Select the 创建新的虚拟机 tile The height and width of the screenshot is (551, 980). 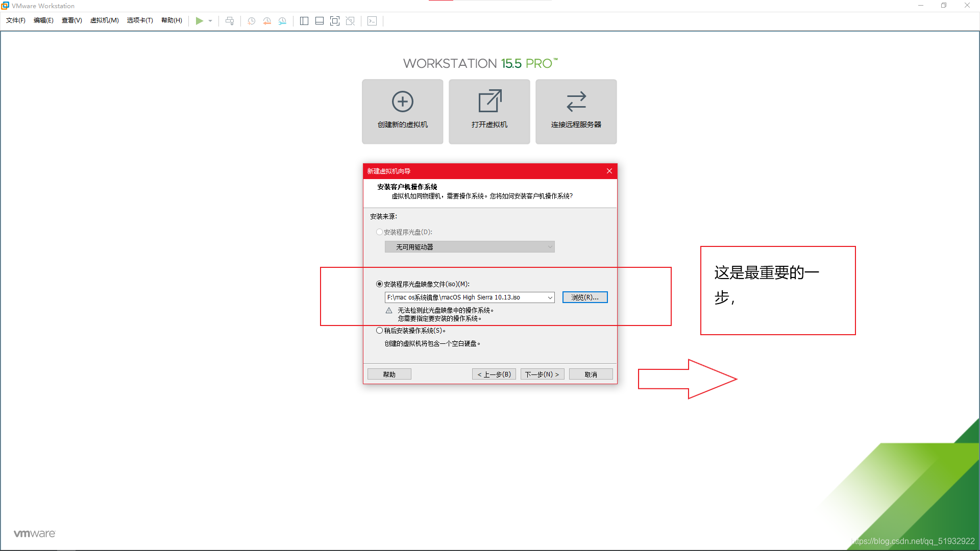[x=402, y=111]
